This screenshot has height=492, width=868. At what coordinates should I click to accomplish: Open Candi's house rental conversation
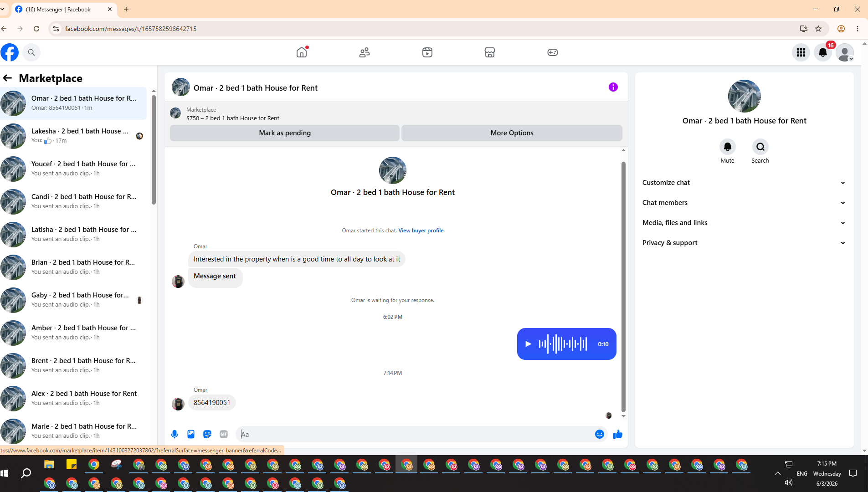(x=73, y=201)
